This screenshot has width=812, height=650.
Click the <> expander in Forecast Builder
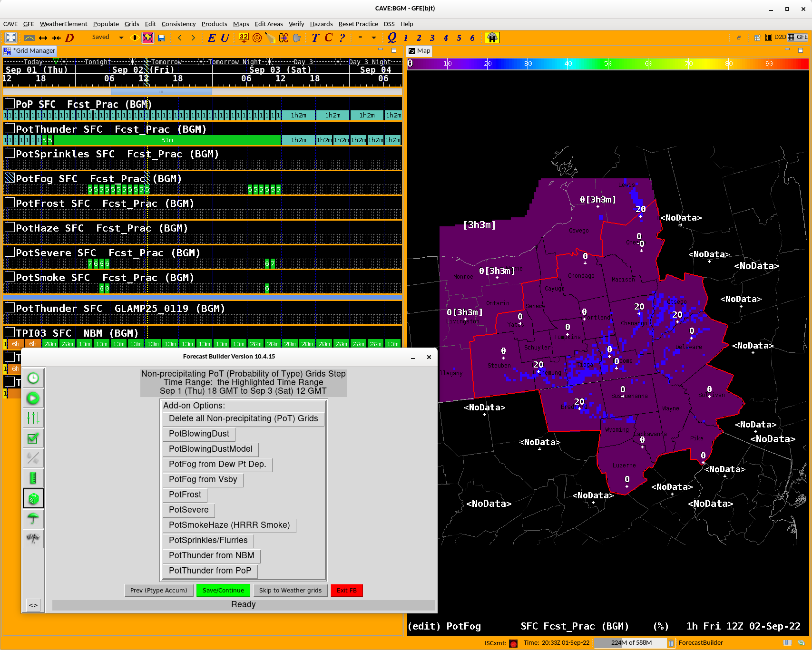click(x=33, y=605)
